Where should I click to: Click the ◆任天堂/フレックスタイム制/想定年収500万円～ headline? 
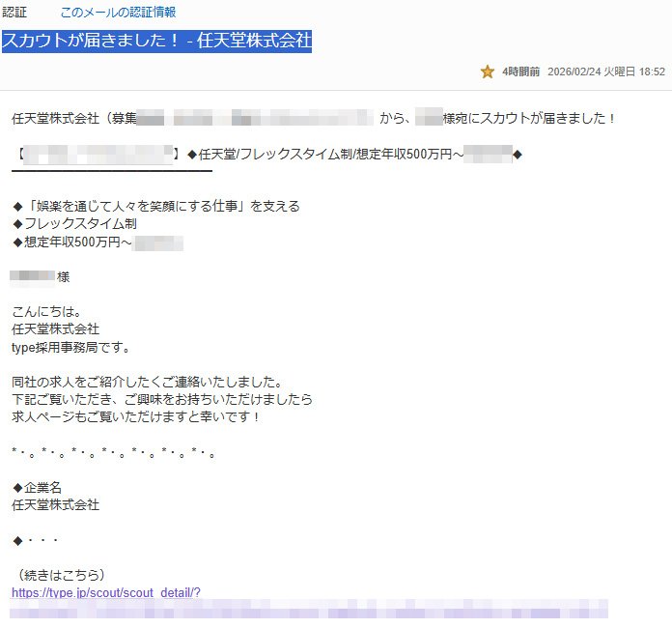coord(325,154)
